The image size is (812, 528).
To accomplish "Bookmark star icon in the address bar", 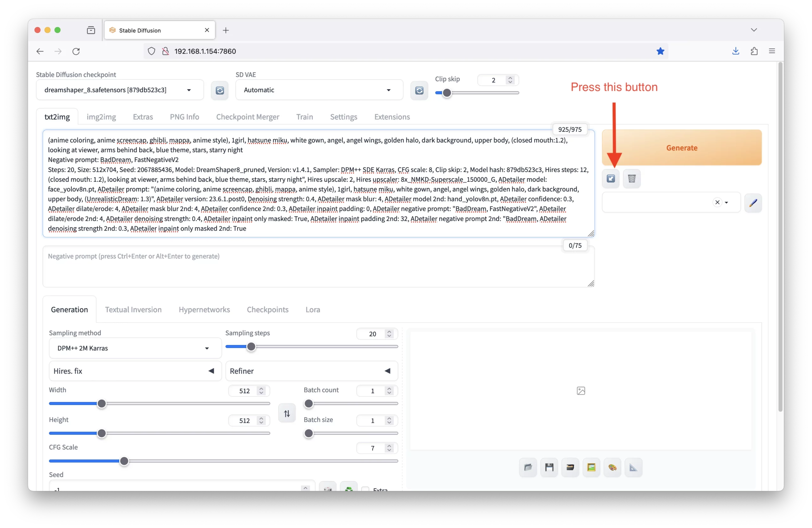I will pyautogui.click(x=660, y=51).
